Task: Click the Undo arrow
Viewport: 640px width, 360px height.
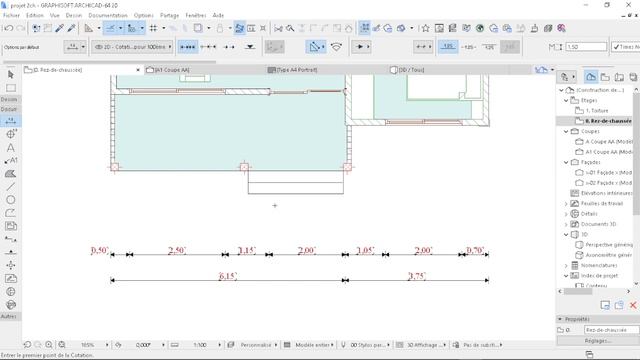Action: click(8, 28)
